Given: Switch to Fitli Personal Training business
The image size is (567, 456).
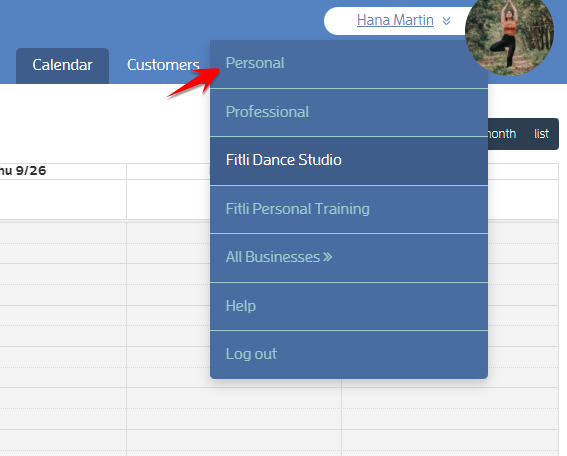Looking at the screenshot, I should coord(349,209).
